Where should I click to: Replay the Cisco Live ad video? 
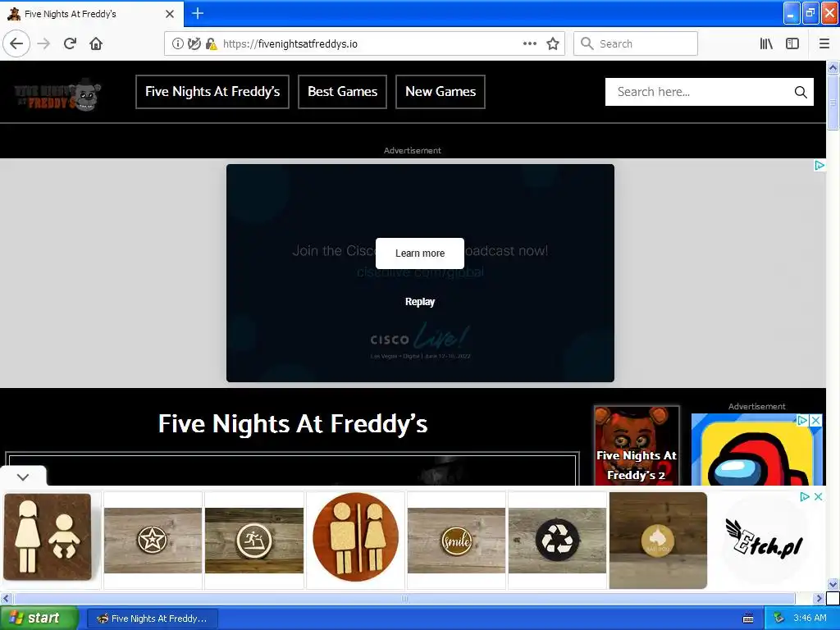click(420, 302)
